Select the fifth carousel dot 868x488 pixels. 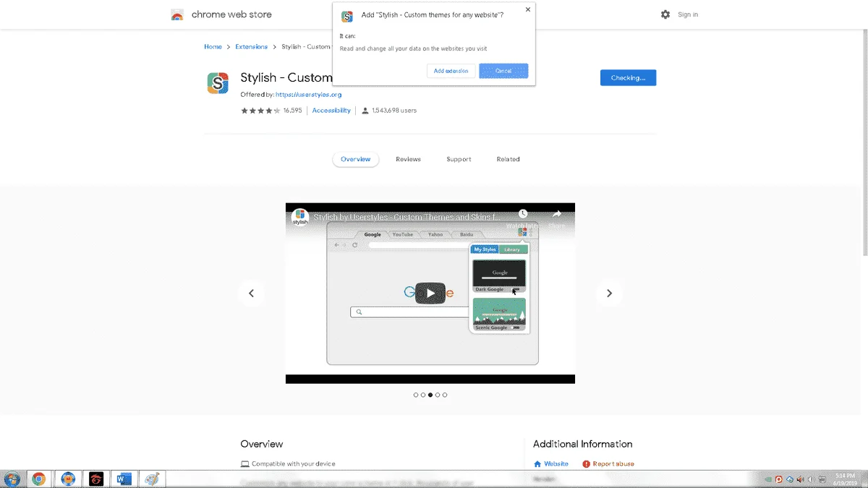445,395
